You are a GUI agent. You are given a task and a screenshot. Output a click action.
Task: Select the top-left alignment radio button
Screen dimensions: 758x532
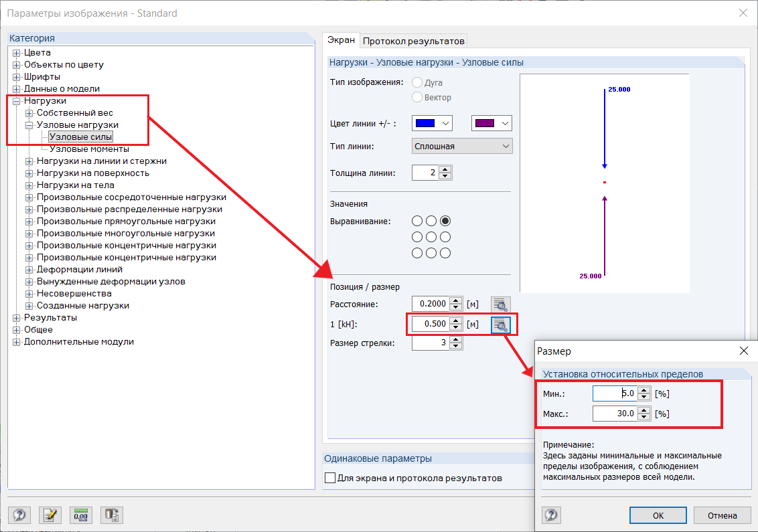(x=417, y=221)
